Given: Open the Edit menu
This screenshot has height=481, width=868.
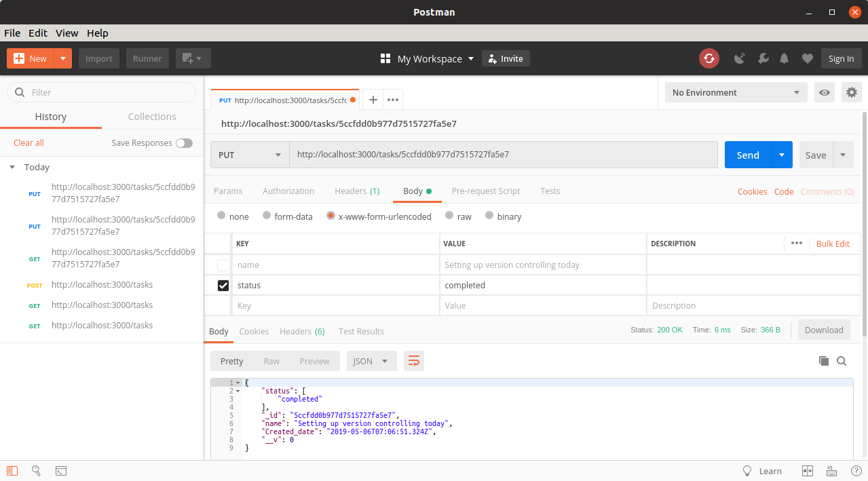Looking at the screenshot, I should [38, 33].
